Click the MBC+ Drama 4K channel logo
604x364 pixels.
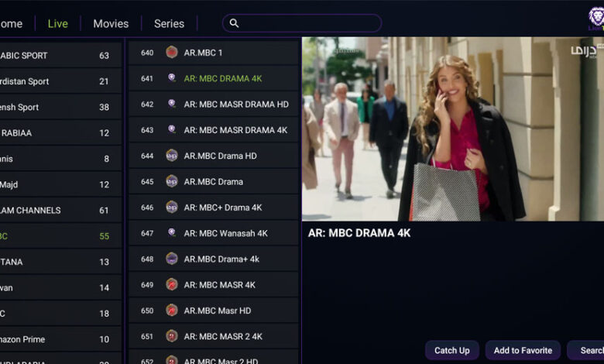pyautogui.click(x=172, y=208)
